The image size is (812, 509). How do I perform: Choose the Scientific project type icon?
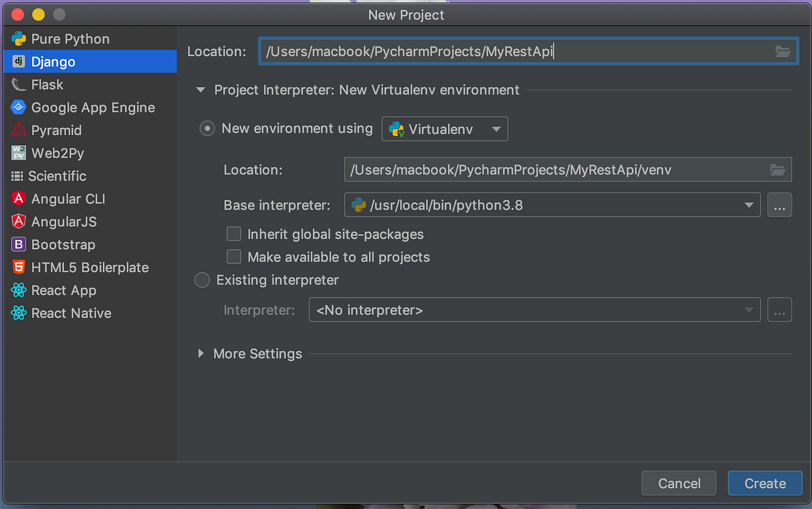point(19,176)
